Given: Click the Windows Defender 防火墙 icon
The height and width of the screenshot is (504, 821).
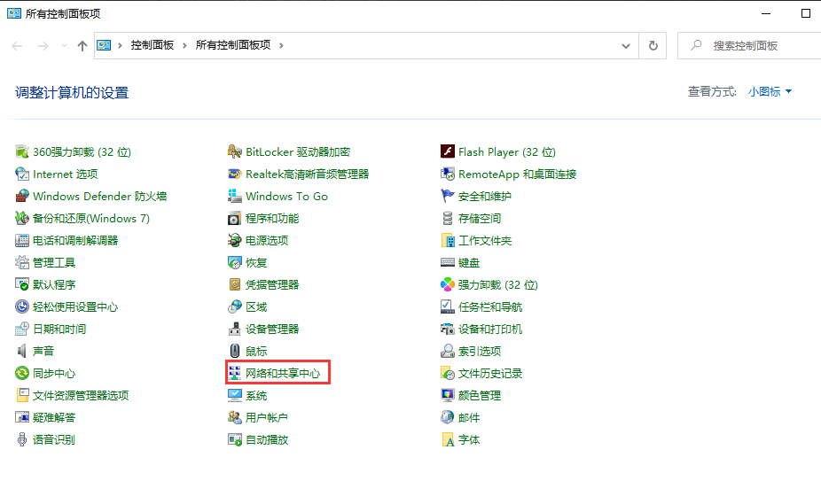Looking at the screenshot, I should 22,197.
